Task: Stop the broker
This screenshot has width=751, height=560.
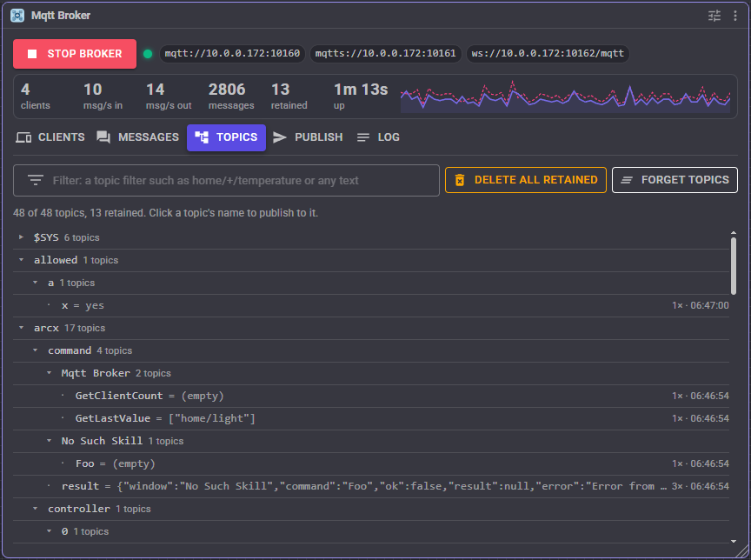Action: pos(75,54)
